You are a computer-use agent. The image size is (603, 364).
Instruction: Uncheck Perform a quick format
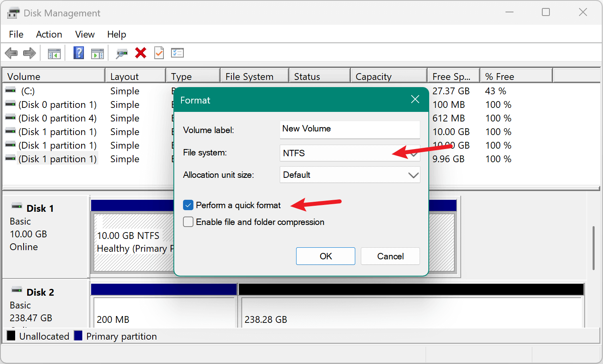[x=188, y=205]
